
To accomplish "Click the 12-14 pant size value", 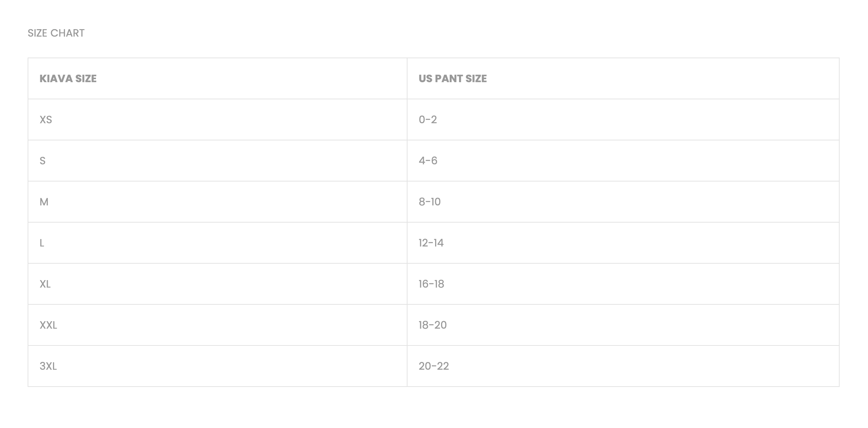I will tap(431, 243).
